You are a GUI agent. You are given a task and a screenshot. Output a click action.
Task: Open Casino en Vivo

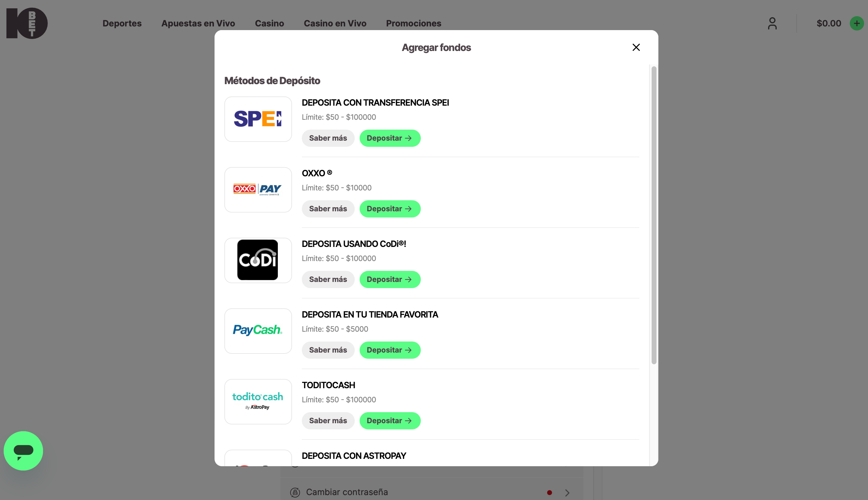point(335,23)
